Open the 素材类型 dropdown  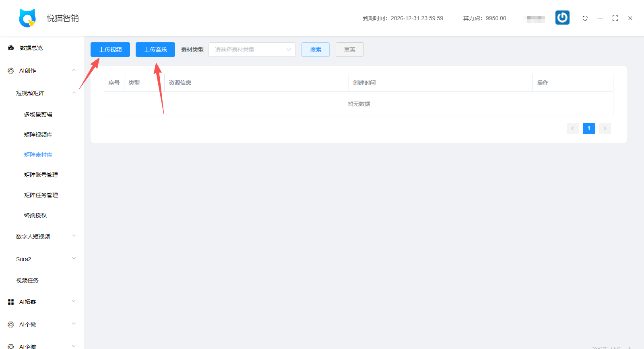(252, 50)
